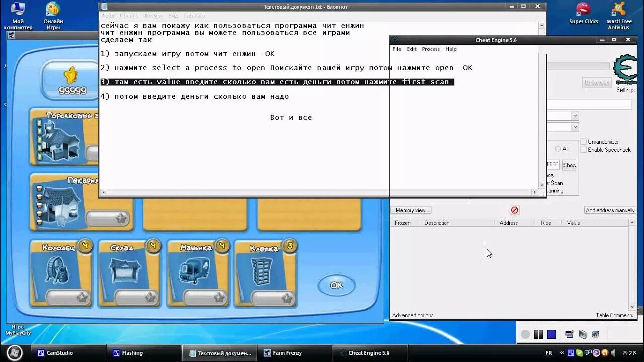644x362 pixels.
Task: Open the Notepad Формат menu
Action: pos(153,16)
